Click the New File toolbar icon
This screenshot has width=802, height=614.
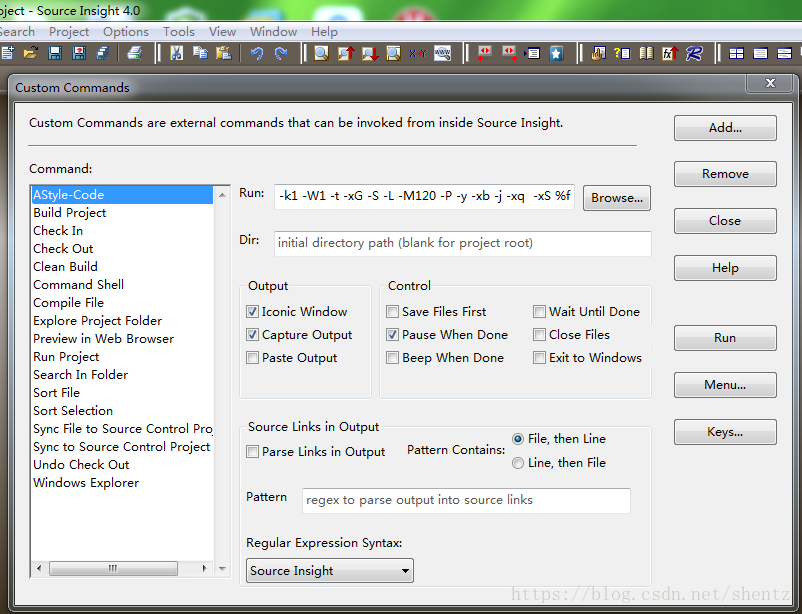7,53
